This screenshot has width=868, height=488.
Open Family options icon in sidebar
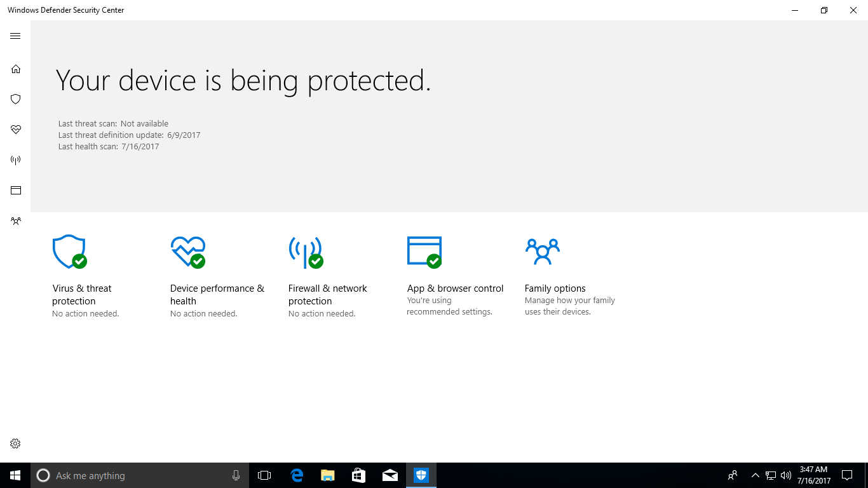(x=15, y=221)
